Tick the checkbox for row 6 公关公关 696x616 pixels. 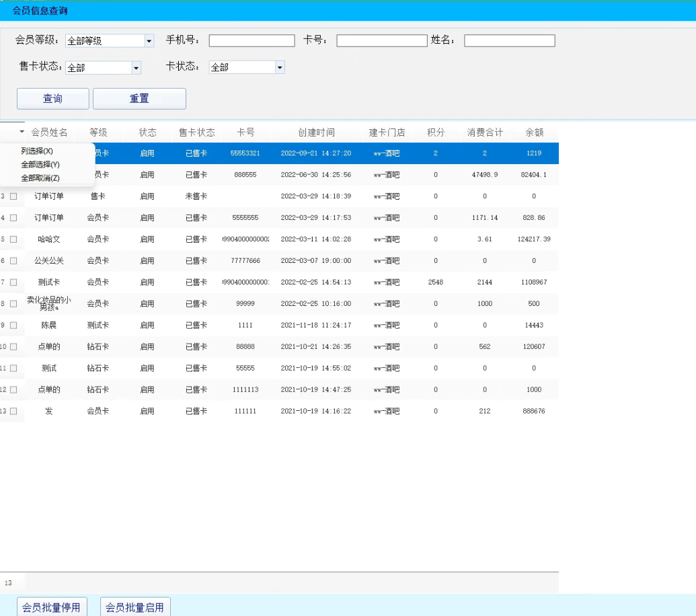(13, 261)
